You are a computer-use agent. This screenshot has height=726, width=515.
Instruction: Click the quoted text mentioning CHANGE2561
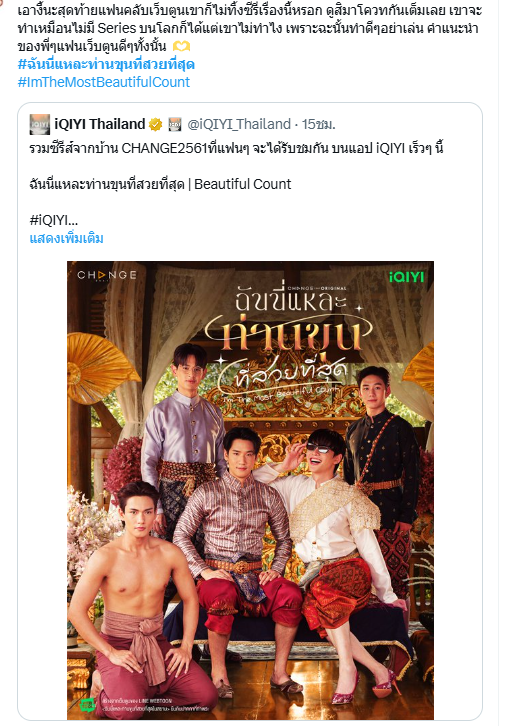[x=237, y=148]
